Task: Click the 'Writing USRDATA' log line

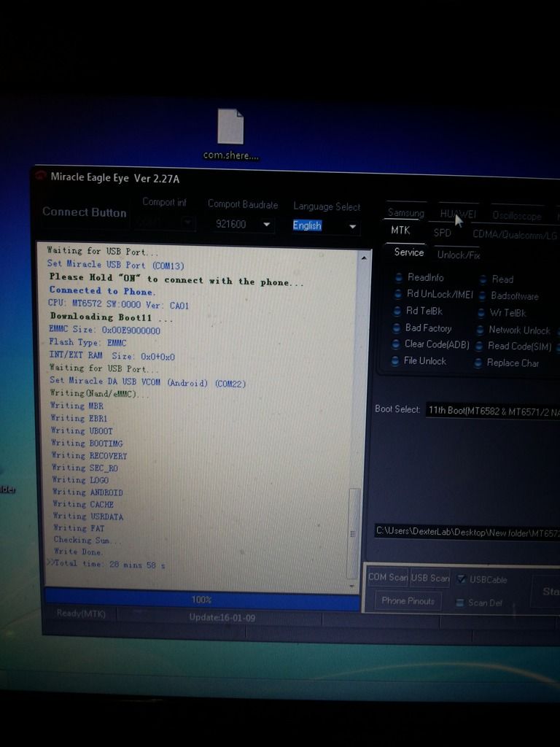Action: click(x=88, y=516)
